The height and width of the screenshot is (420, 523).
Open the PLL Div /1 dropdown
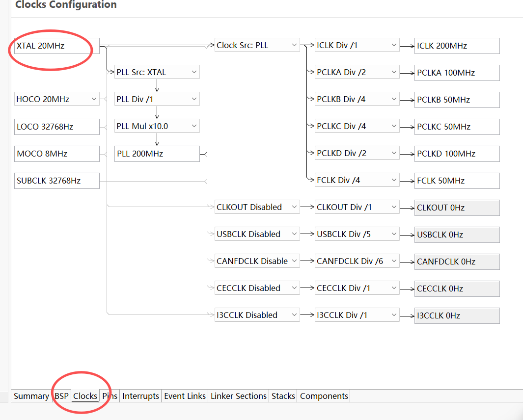(157, 99)
